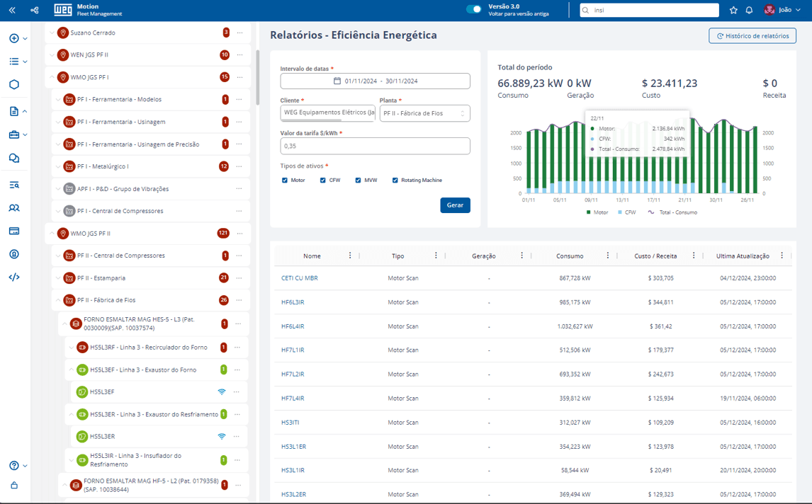Select PF II - Central de Compressores in the tree
812x504 pixels.
point(120,256)
